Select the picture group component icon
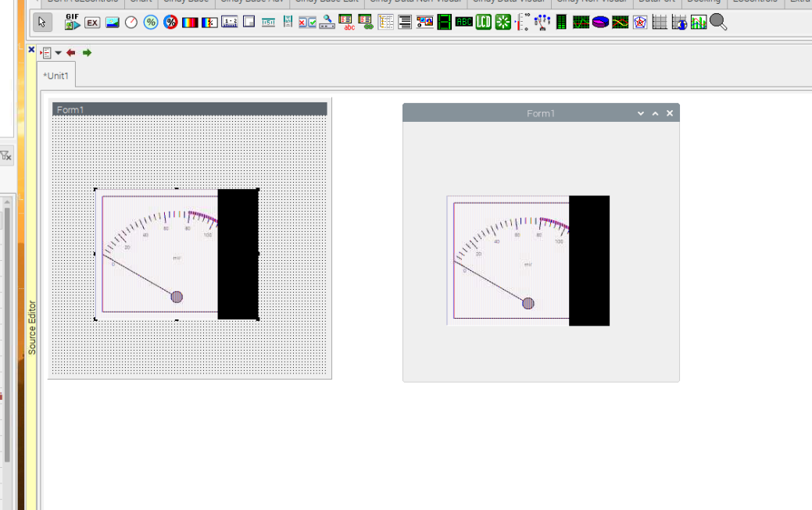The width and height of the screenshot is (812, 510). click(x=424, y=23)
